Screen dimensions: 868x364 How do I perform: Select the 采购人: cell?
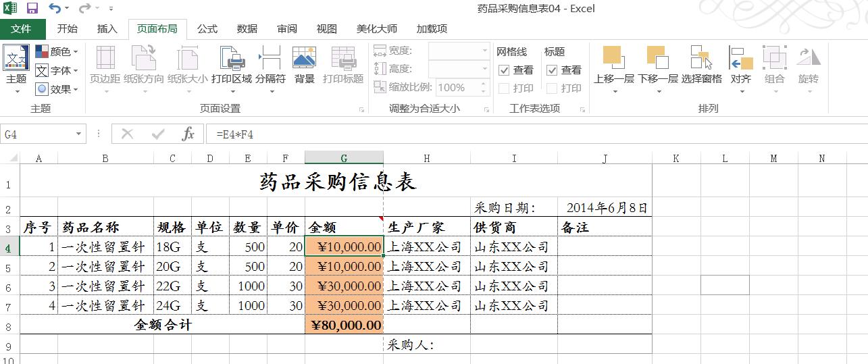point(426,344)
